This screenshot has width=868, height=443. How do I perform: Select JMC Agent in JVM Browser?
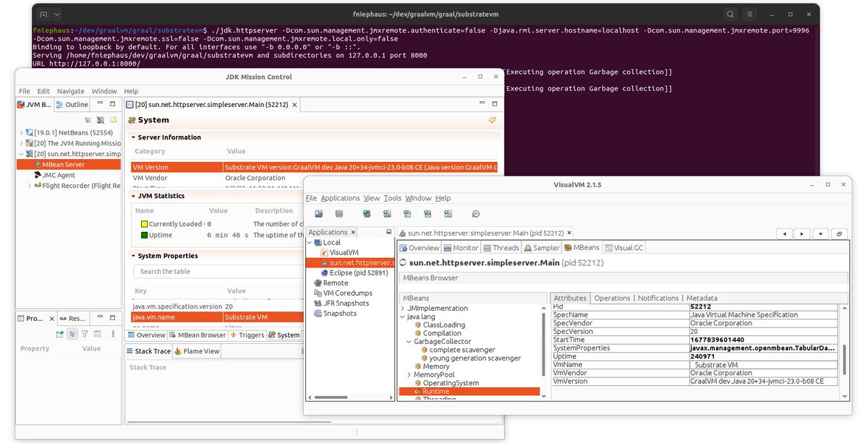[58, 175]
